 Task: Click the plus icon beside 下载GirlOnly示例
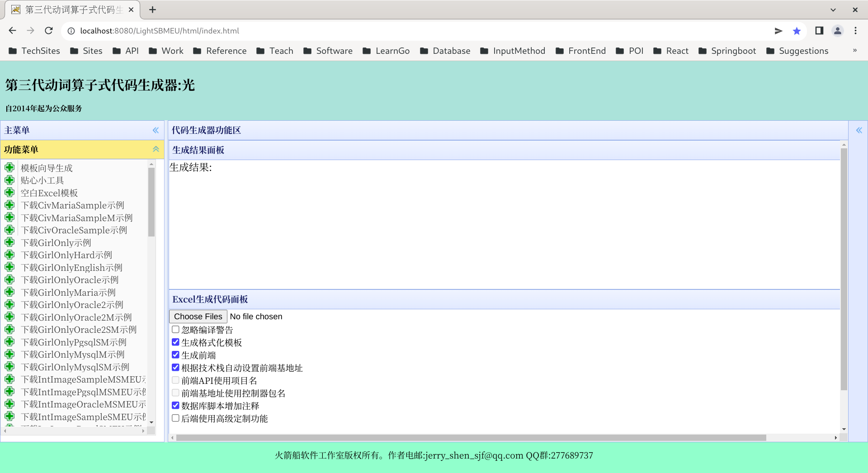pos(9,242)
